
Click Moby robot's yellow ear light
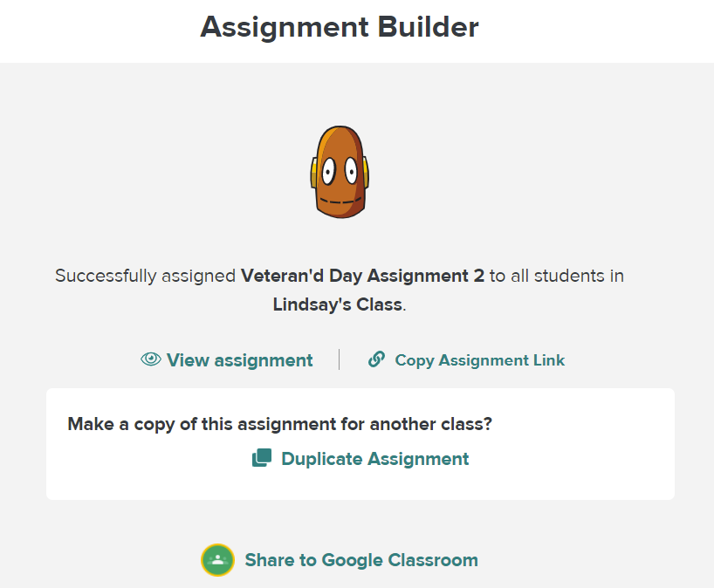pos(313,172)
